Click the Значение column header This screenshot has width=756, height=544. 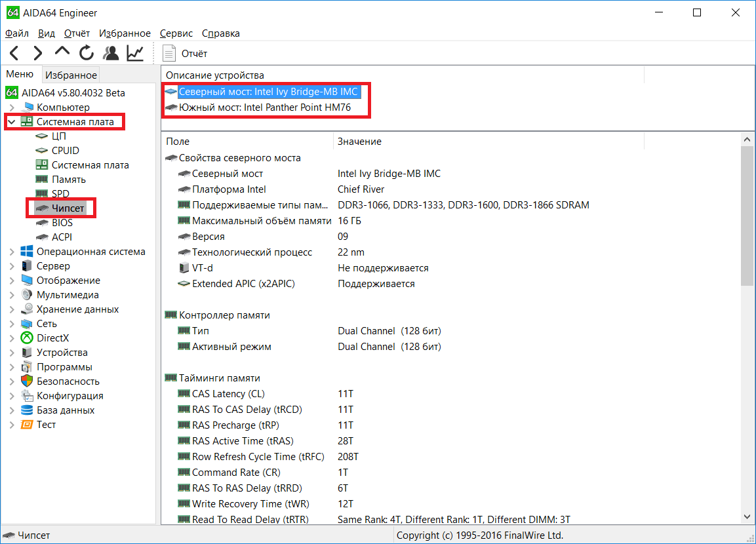[x=359, y=142]
